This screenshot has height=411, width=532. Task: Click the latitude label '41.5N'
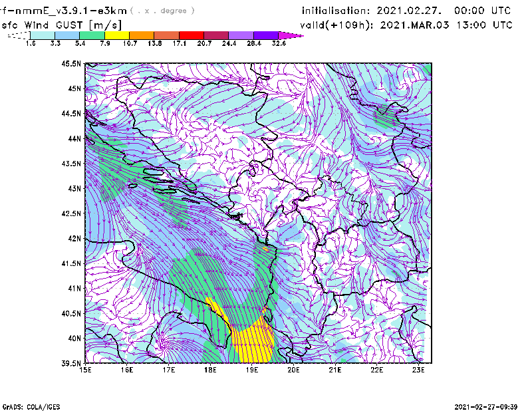71,263
